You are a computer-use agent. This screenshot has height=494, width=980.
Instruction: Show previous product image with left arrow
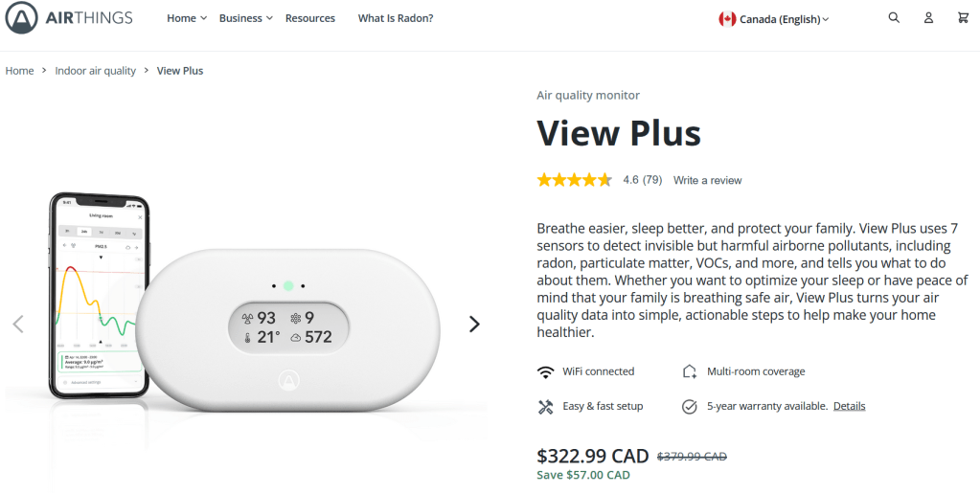pos(17,325)
